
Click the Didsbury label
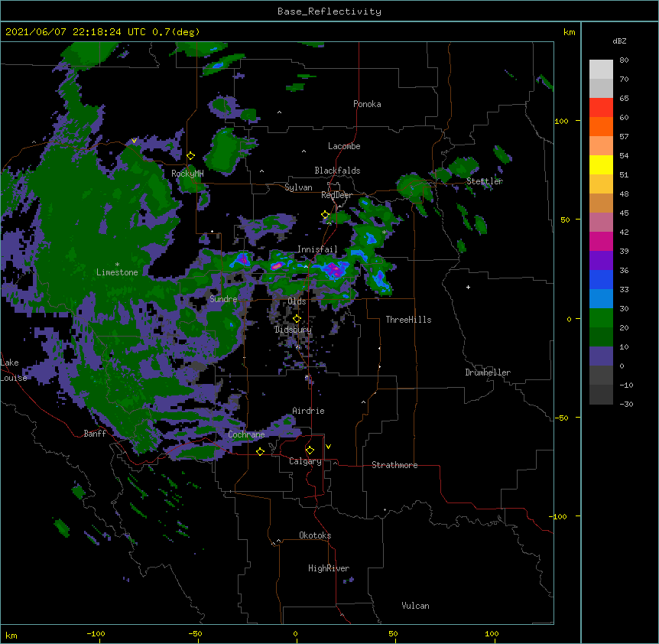pyautogui.click(x=293, y=330)
